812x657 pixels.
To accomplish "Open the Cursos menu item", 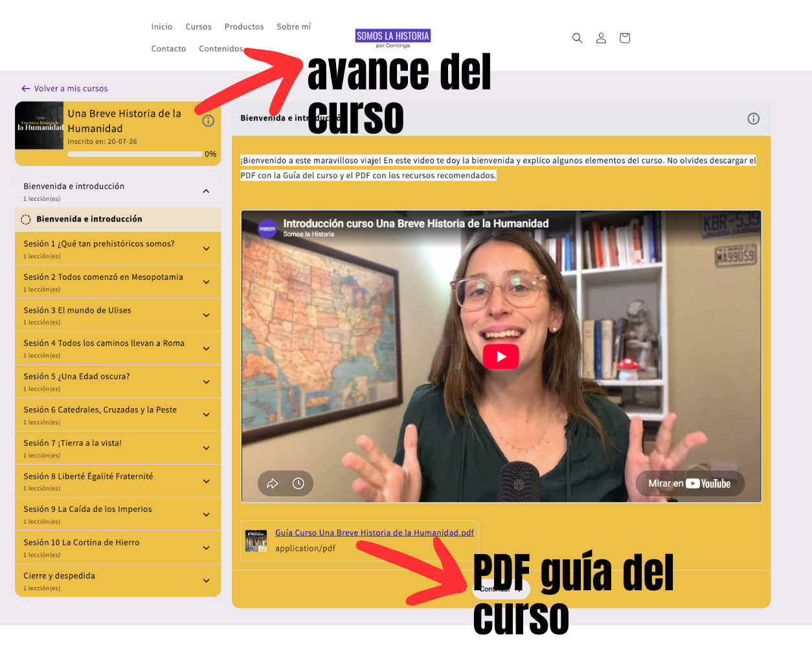I will [x=199, y=27].
